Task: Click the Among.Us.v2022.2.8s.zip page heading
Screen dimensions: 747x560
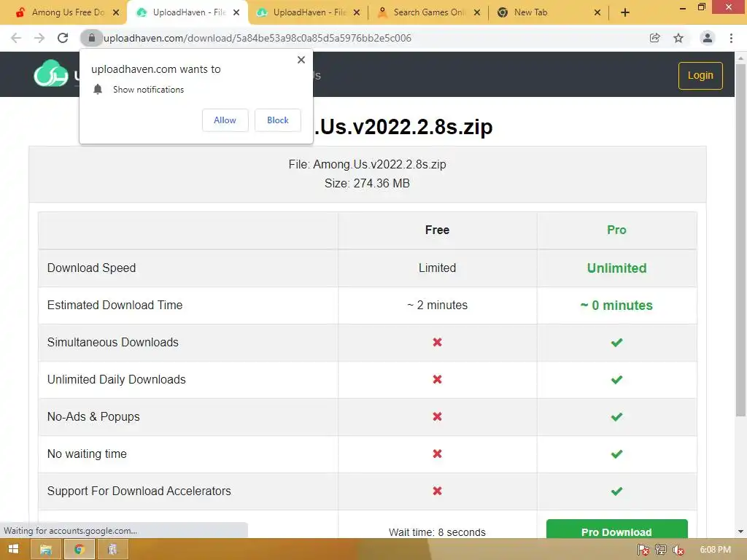Action: pyautogui.click(x=403, y=127)
